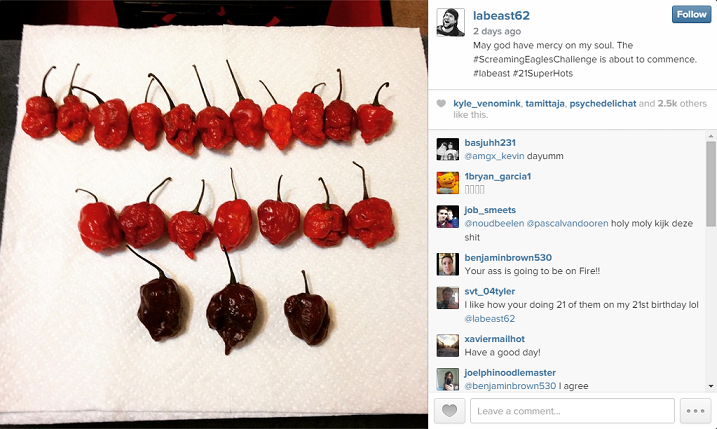Open 1bryan_garcia1's avatar image
The width and height of the screenshot is (717, 429).
448,183
